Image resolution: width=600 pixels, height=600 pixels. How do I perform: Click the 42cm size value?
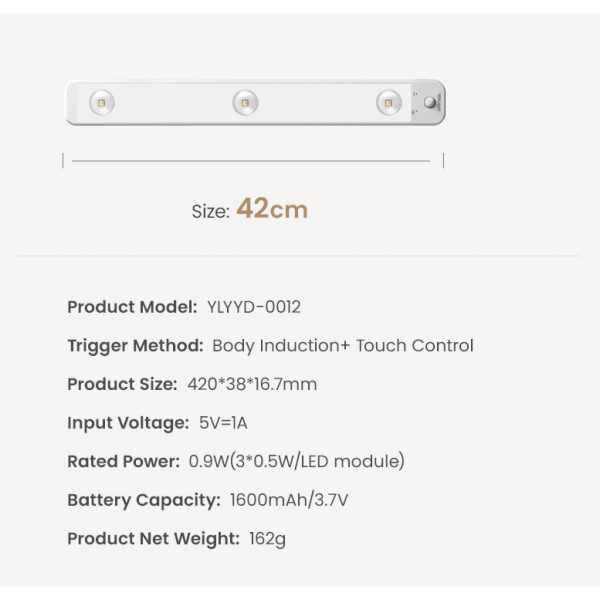click(x=272, y=210)
